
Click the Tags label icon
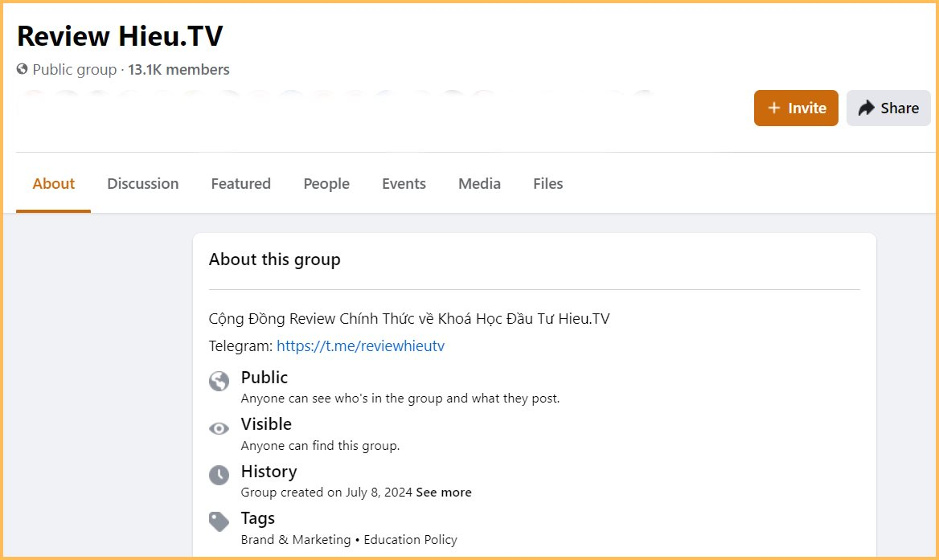click(219, 521)
